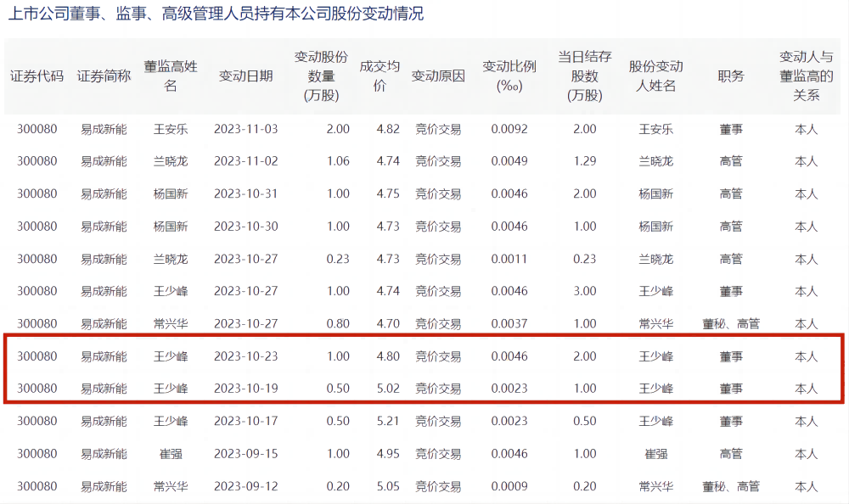Click 王安乐 in the 董监高姓名 column

[x=171, y=129]
